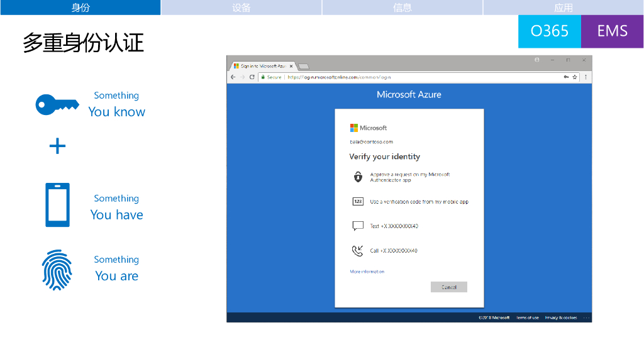Click the blue smartphone icon
The image size is (644, 362).
pyautogui.click(x=57, y=205)
